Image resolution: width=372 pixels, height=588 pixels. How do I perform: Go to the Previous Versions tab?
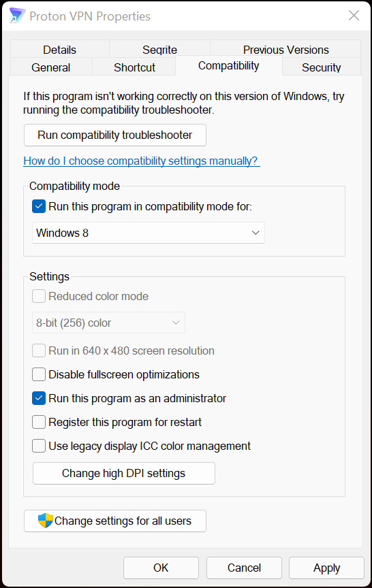(x=285, y=50)
